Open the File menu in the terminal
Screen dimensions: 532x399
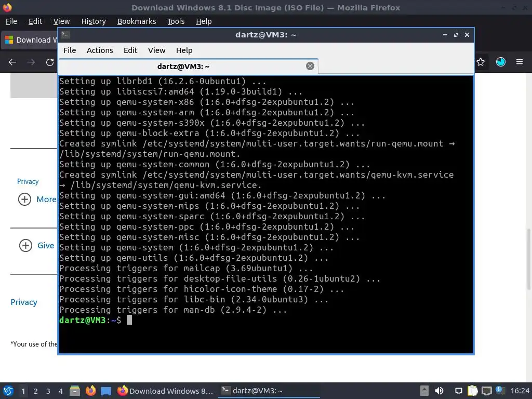click(70, 50)
